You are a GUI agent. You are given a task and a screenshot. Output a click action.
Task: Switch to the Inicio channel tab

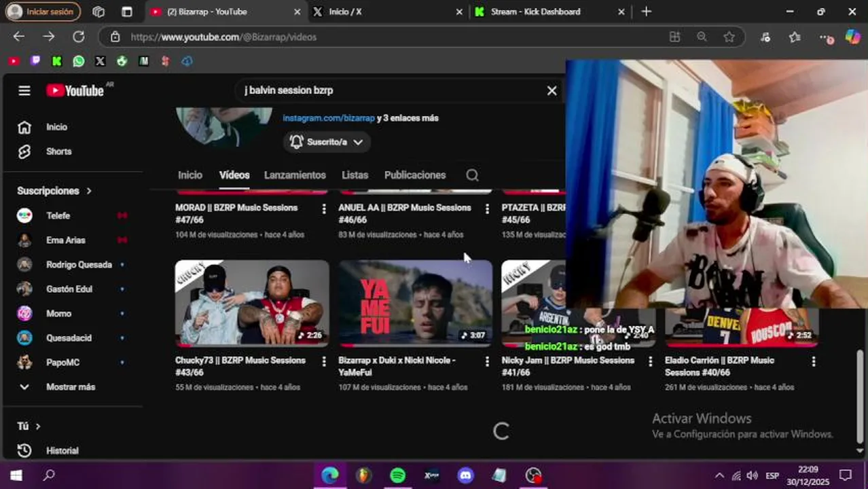pos(190,175)
